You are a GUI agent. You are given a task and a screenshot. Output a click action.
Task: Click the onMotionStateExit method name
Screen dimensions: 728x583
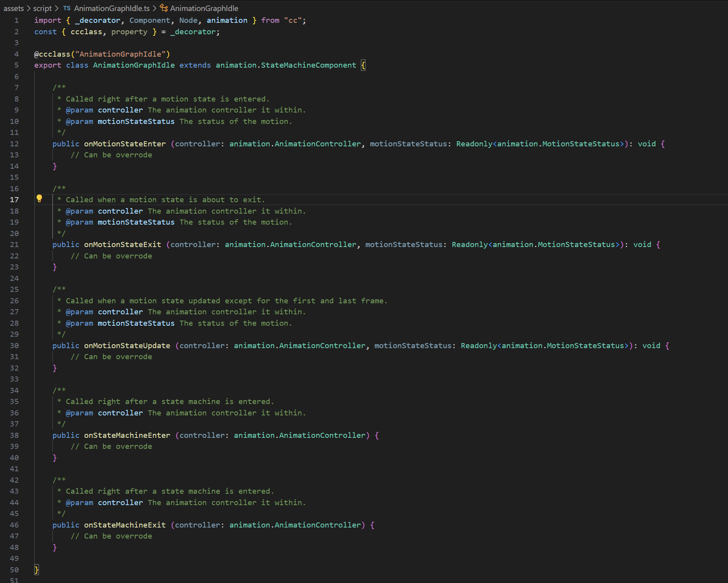(123, 244)
